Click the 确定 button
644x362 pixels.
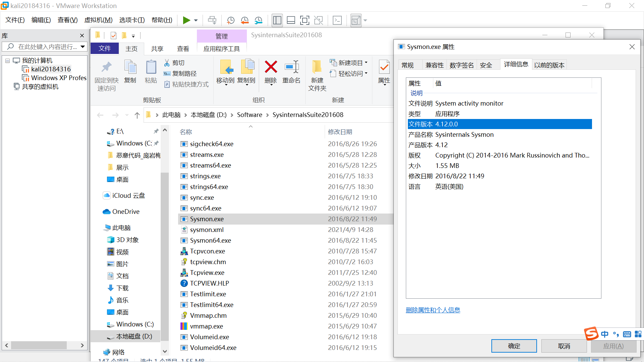pyautogui.click(x=514, y=346)
